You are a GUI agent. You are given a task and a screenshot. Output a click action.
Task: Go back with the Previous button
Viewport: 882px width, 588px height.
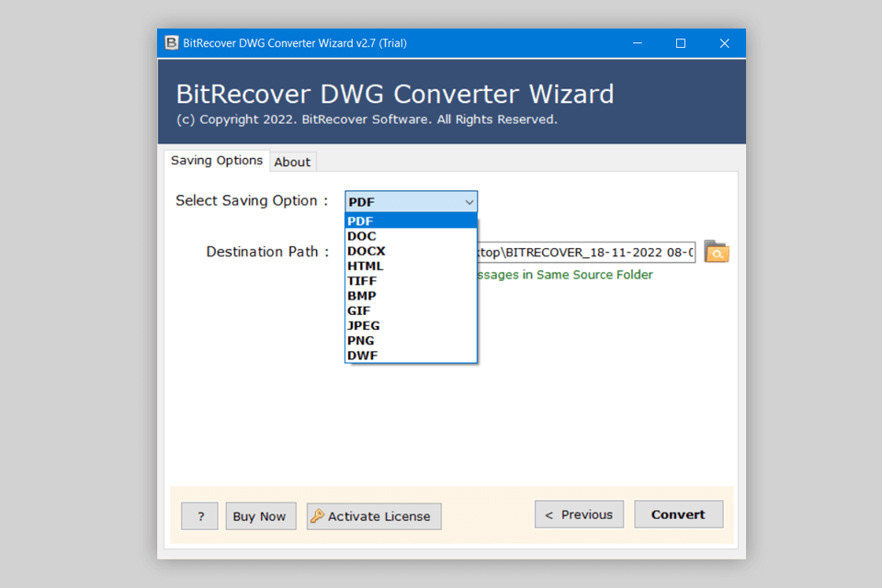coord(579,514)
